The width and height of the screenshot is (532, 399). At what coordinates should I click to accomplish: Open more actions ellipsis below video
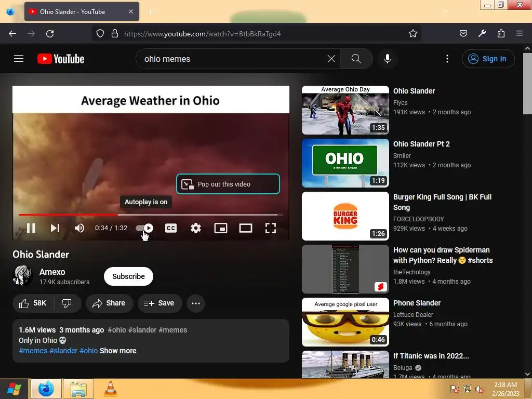[196, 303]
